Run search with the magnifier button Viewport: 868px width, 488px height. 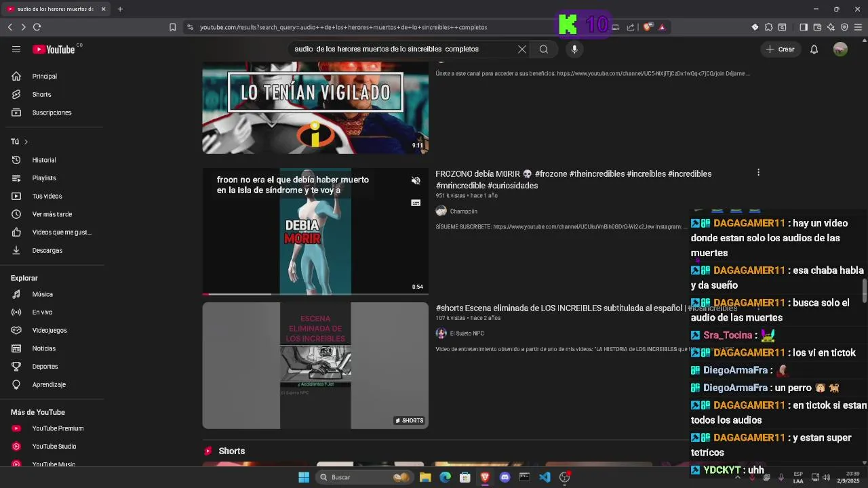[544, 49]
